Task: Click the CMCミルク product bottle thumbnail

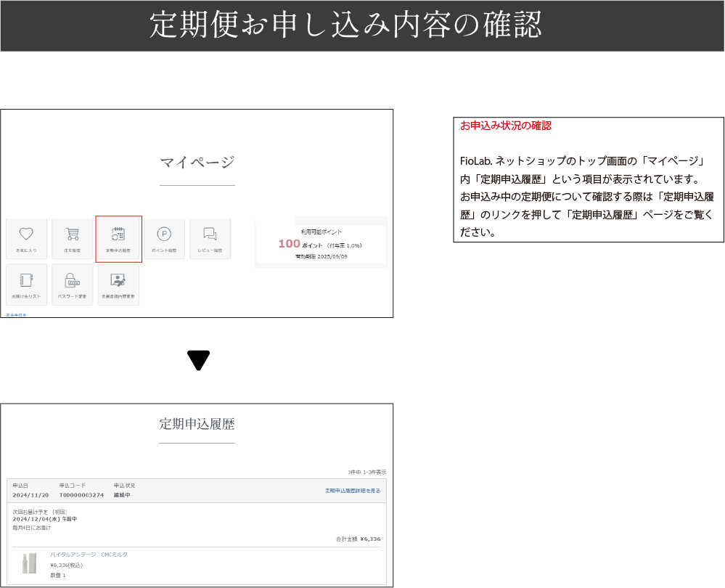Action: 29,563
